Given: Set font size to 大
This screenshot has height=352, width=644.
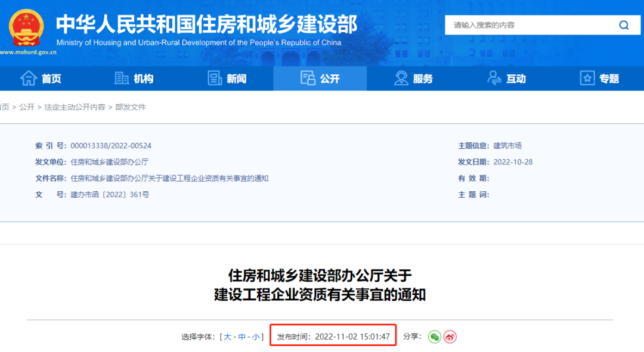Looking at the screenshot, I should tap(227, 337).
